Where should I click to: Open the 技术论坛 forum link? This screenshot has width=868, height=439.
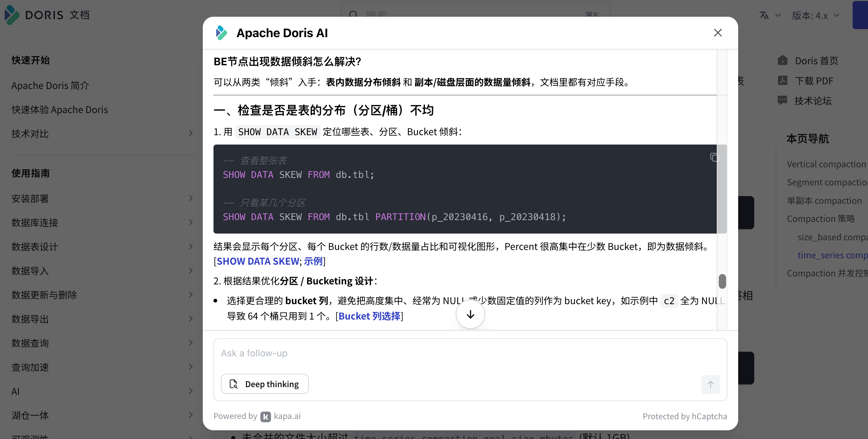point(812,100)
